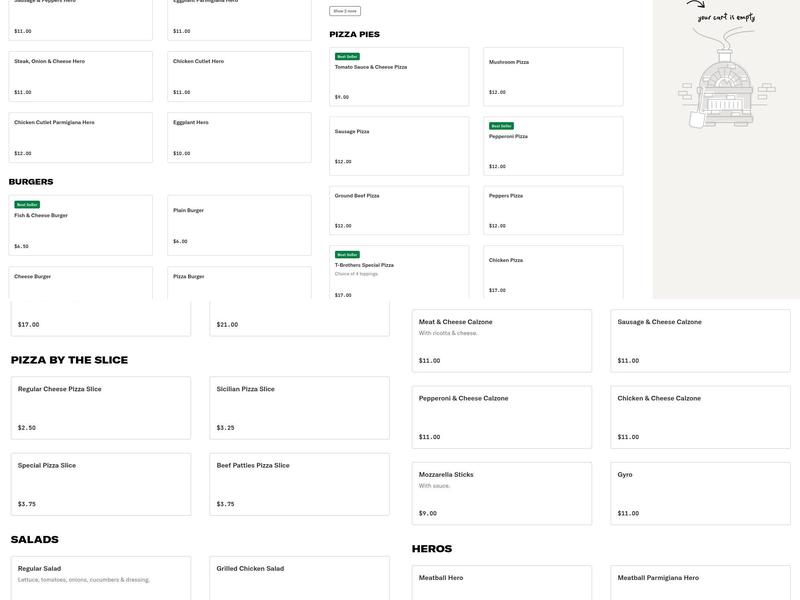Choose the Sicilian Pizza Slice
Image resolution: width=800 pixels, height=600 pixels.
click(299, 408)
